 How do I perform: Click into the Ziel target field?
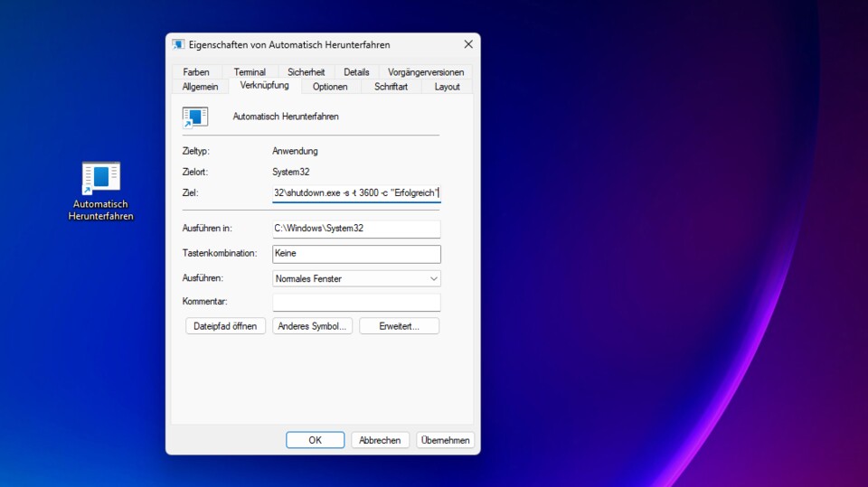[x=356, y=193]
